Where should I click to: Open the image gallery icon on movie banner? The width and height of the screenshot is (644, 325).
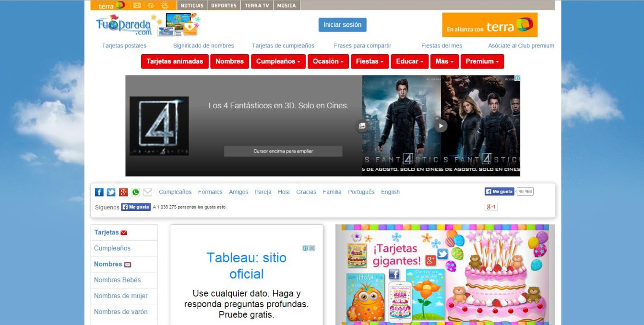click(362, 126)
